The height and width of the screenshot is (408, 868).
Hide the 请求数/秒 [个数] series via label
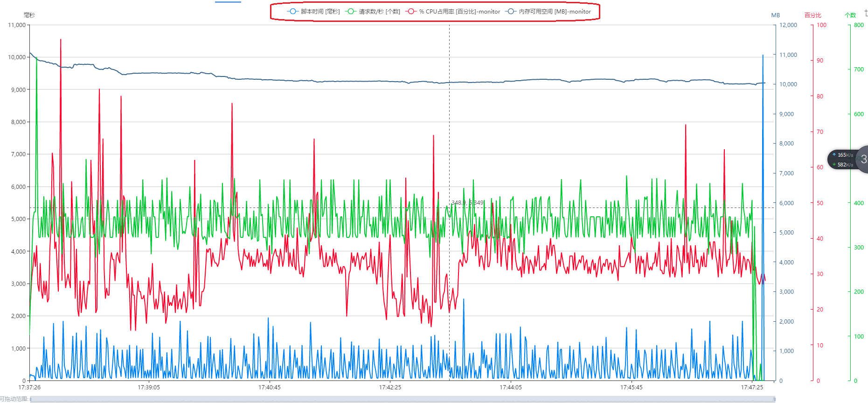(x=379, y=12)
